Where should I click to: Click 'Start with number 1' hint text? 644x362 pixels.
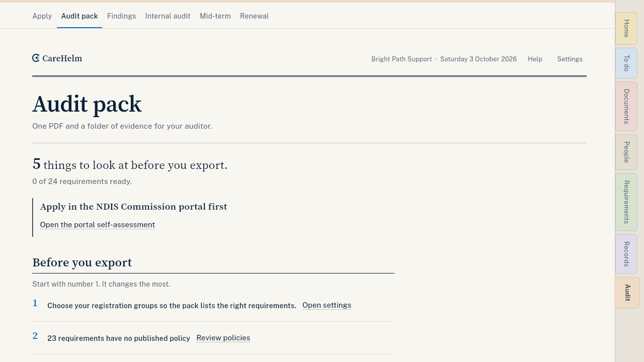click(x=101, y=284)
